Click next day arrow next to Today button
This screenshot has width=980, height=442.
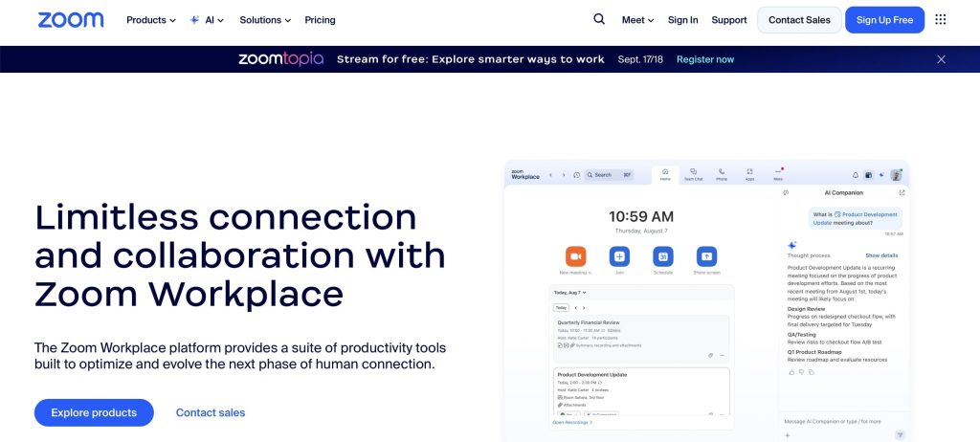point(584,308)
